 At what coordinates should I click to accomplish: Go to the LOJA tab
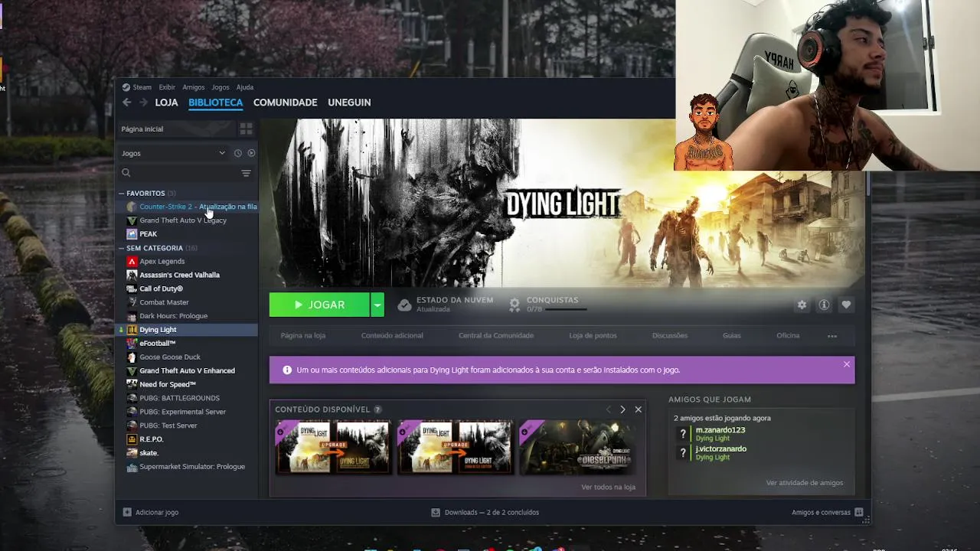pyautogui.click(x=166, y=103)
